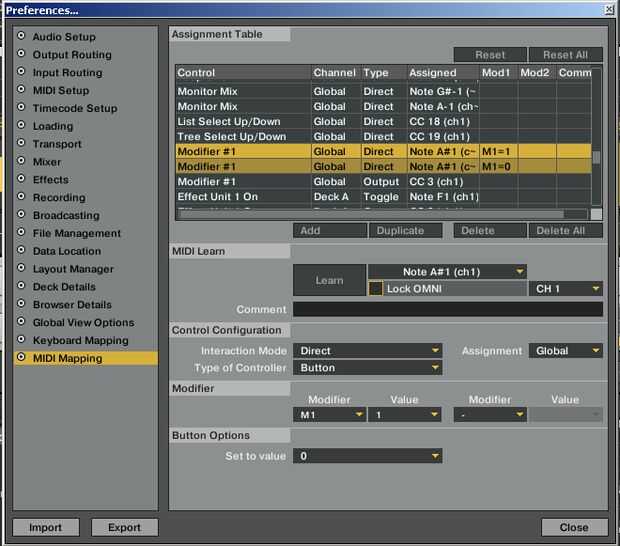Open the Output Routing preferences page

[x=72, y=55]
